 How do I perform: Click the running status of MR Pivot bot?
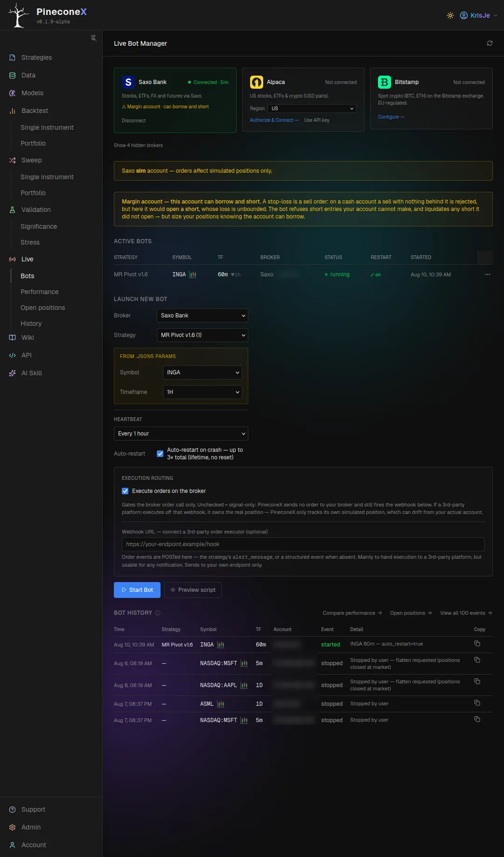(337, 274)
